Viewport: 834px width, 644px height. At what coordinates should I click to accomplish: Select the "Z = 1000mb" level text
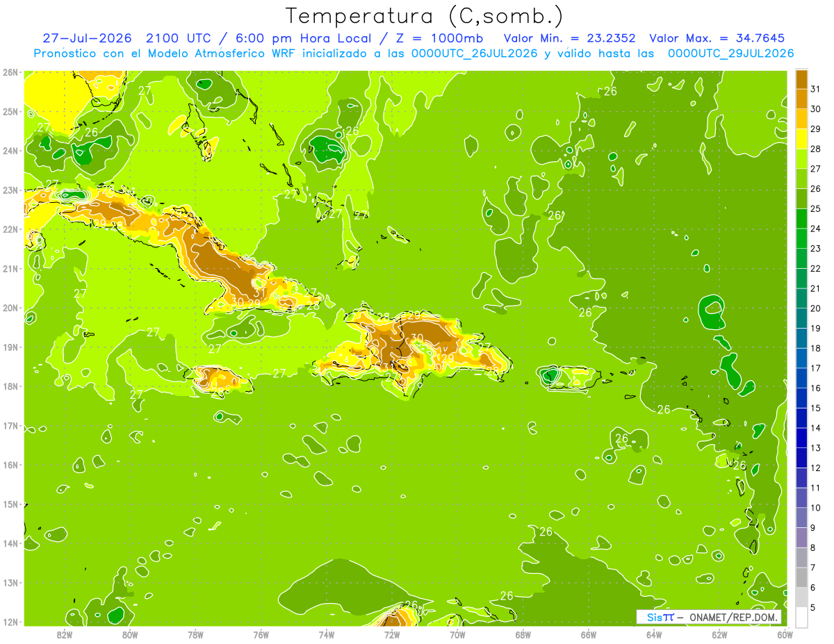point(440,38)
